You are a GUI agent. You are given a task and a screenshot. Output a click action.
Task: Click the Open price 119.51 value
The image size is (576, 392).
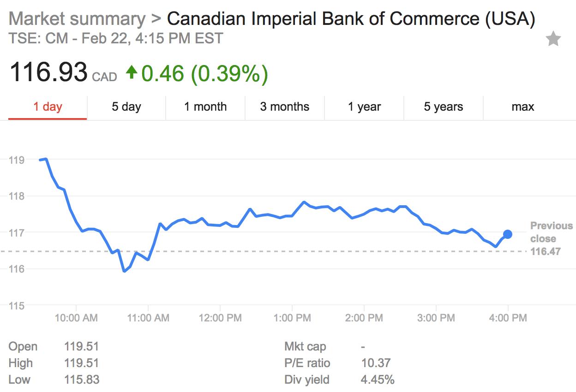81,346
